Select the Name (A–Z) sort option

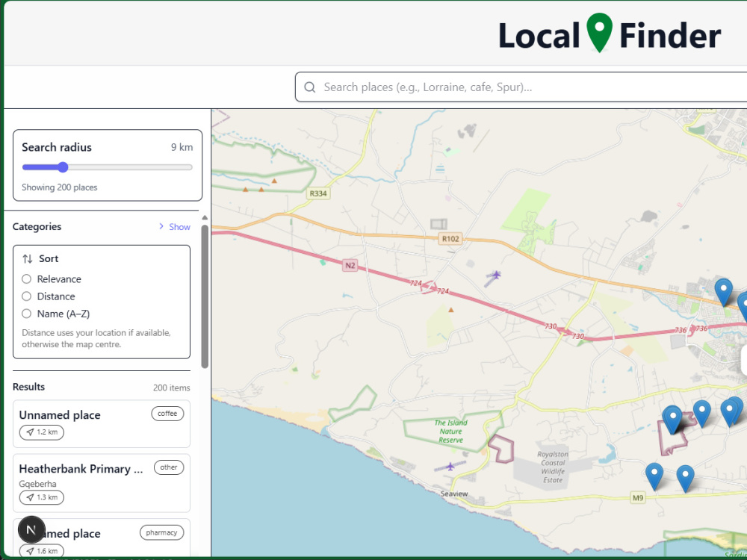point(27,314)
